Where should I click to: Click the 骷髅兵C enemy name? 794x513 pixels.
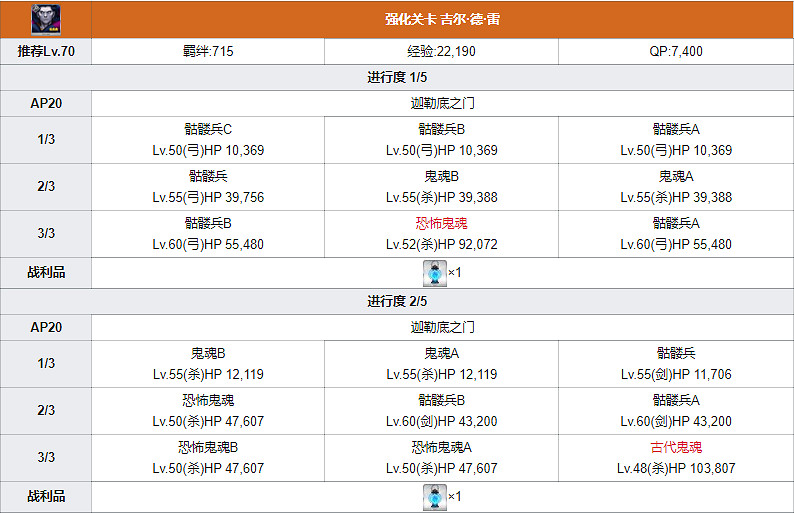[x=208, y=129]
